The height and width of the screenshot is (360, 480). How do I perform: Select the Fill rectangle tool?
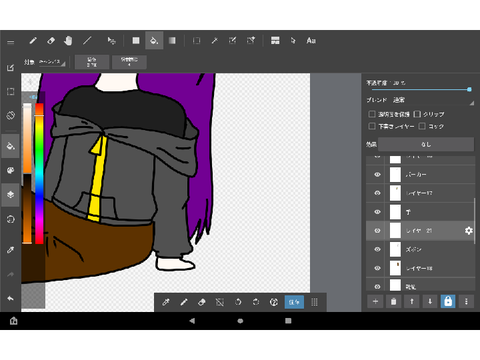136,41
